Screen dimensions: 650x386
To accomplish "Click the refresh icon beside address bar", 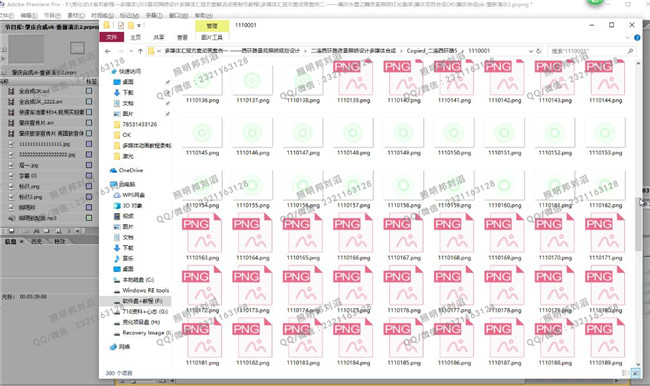I will [x=538, y=51].
